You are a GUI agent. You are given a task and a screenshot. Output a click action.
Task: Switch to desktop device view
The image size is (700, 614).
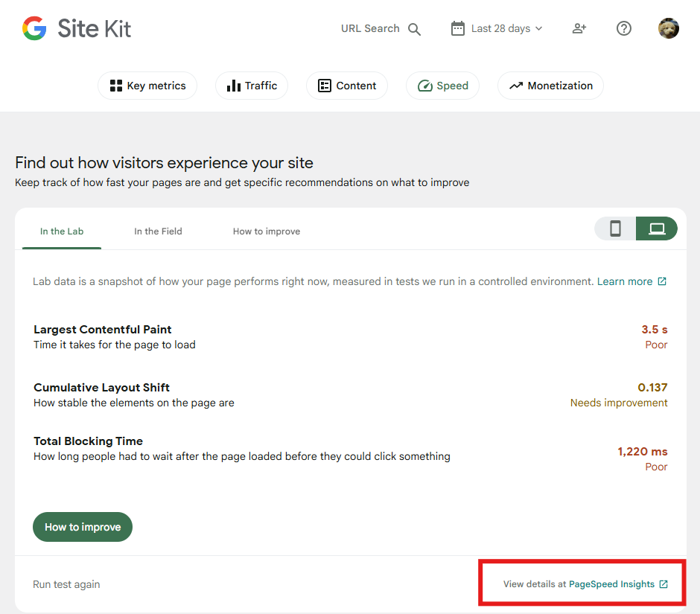coord(657,228)
